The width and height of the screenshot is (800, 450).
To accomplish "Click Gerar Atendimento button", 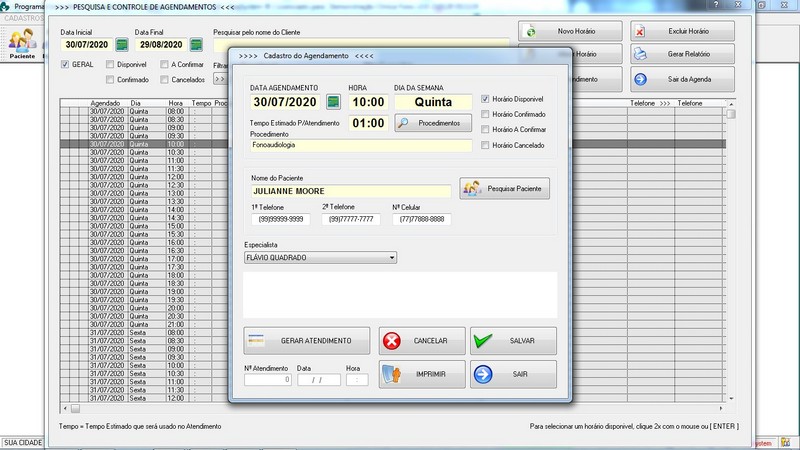I will tap(307, 340).
